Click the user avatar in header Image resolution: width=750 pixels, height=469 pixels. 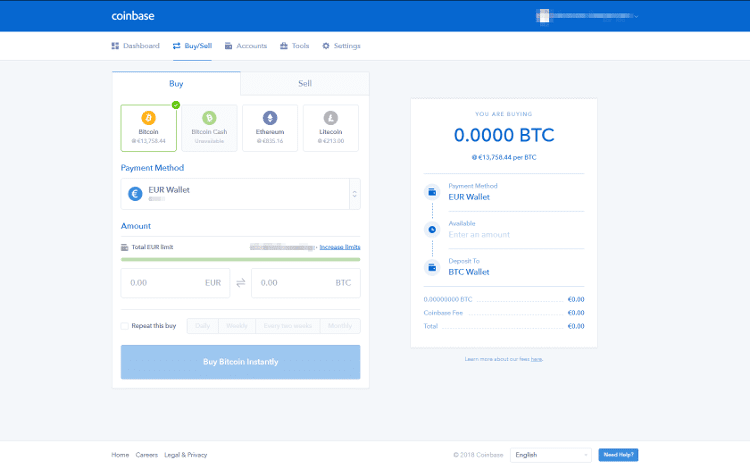(544, 16)
